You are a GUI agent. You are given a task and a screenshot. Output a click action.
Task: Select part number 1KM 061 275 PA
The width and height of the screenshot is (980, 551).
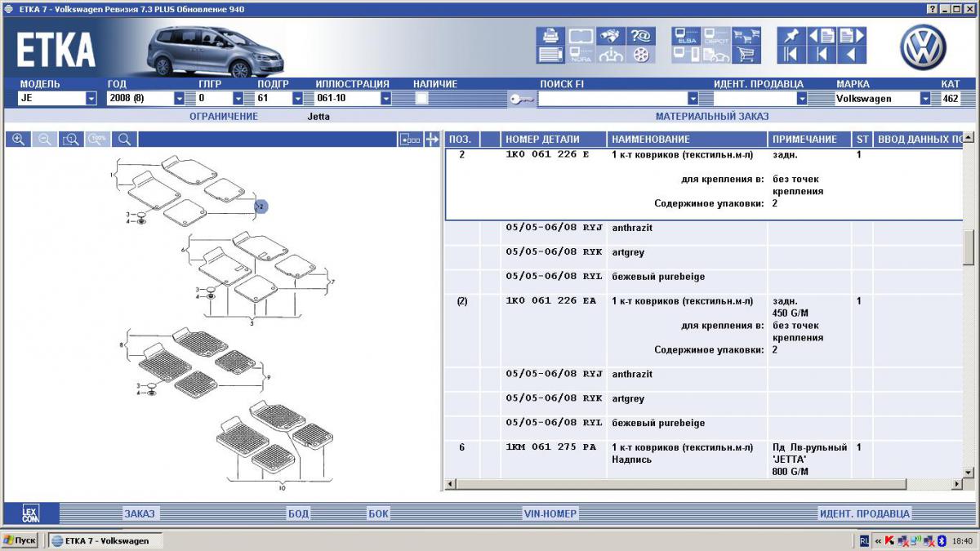(550, 447)
